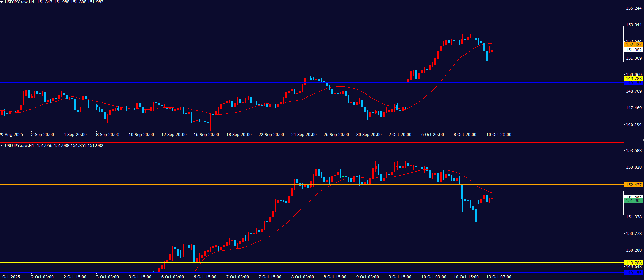
Task: Click "24 Sep 20:00" on H4 time axis
Action: tap(304, 135)
